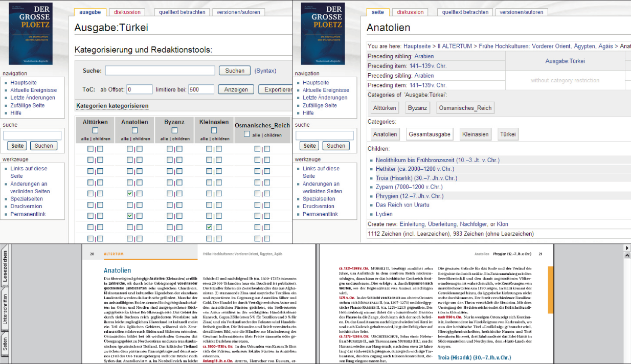Open Letzte Änderungen in Ausgabe:Türkei window
This screenshot has width=631, height=364.
point(33,98)
